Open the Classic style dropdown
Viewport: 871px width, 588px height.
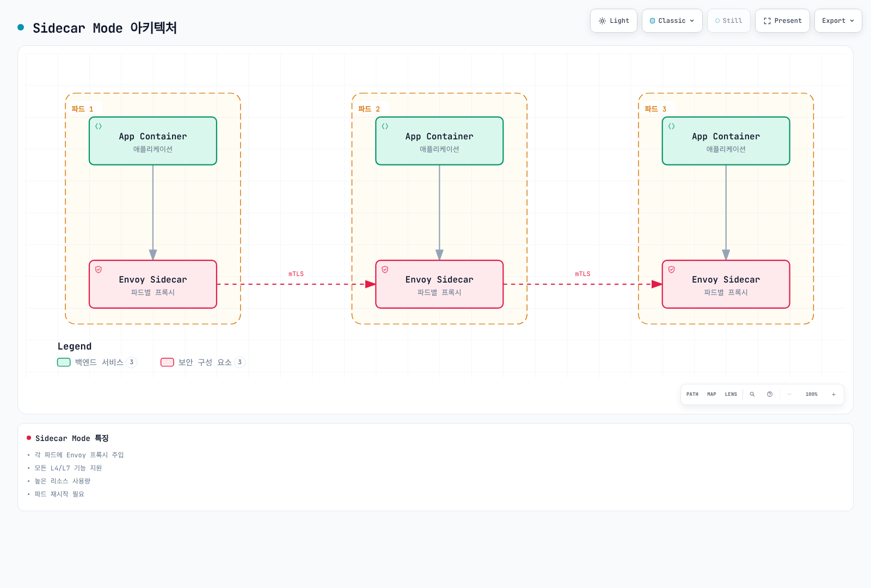click(672, 21)
